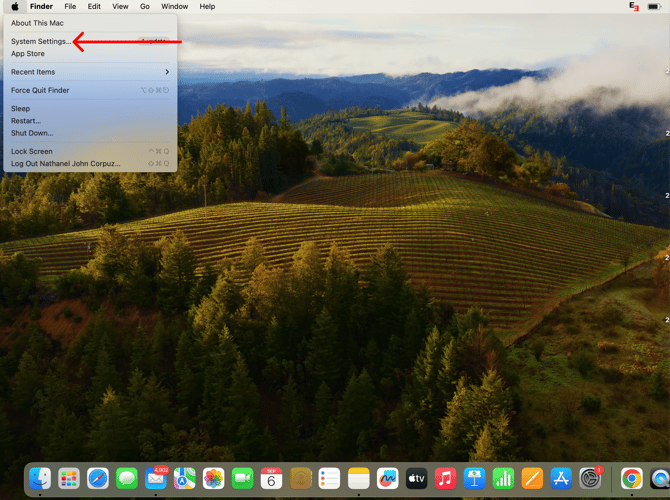Open the File menu in the menu bar
The image size is (670, 500).
click(70, 6)
